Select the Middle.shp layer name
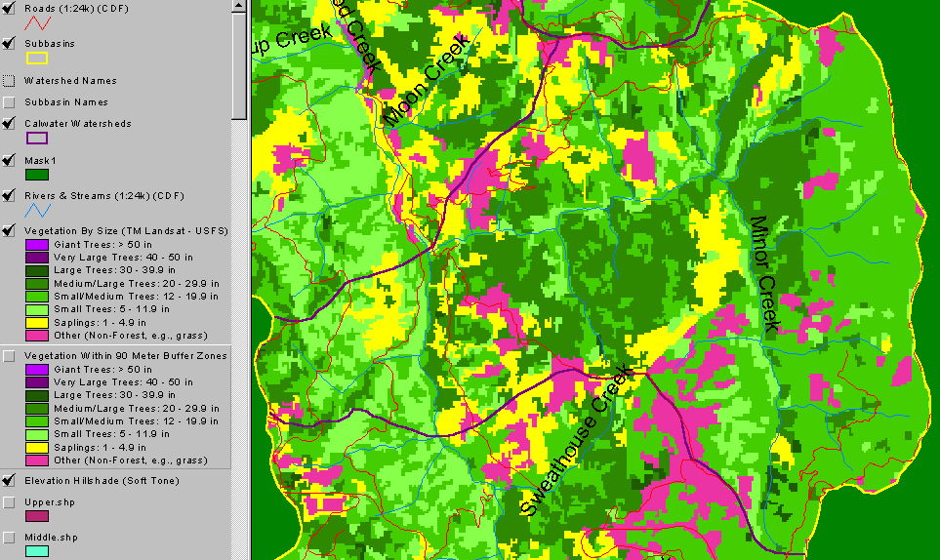 (x=51, y=538)
